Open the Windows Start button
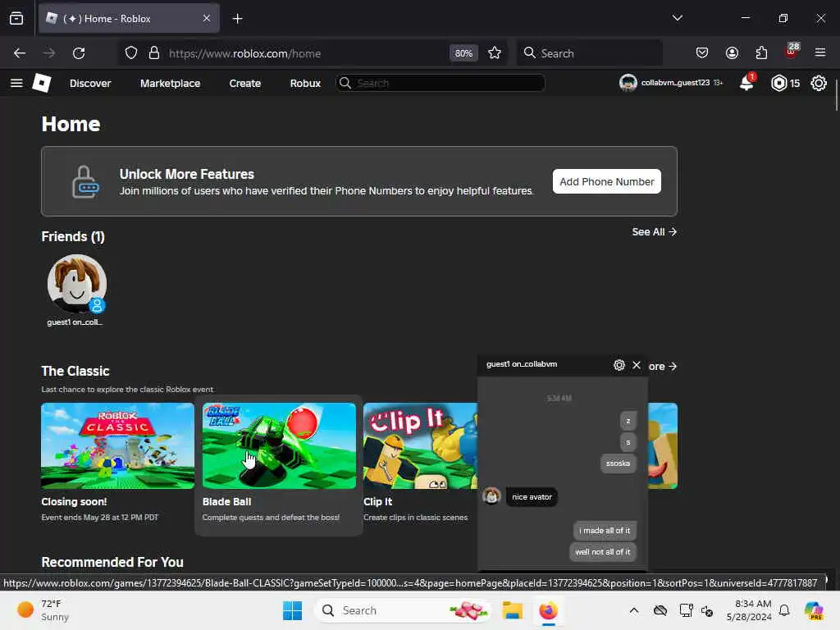The image size is (840, 630). coord(293,610)
